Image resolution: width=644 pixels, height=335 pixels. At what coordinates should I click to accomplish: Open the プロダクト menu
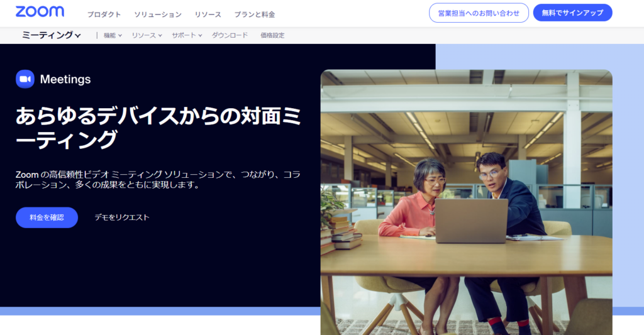click(x=104, y=14)
